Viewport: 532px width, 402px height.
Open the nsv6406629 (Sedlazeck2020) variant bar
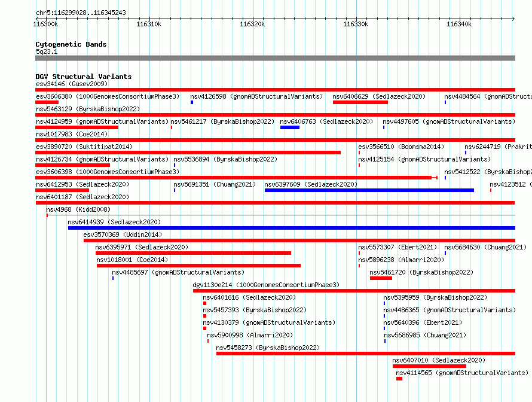(360, 102)
